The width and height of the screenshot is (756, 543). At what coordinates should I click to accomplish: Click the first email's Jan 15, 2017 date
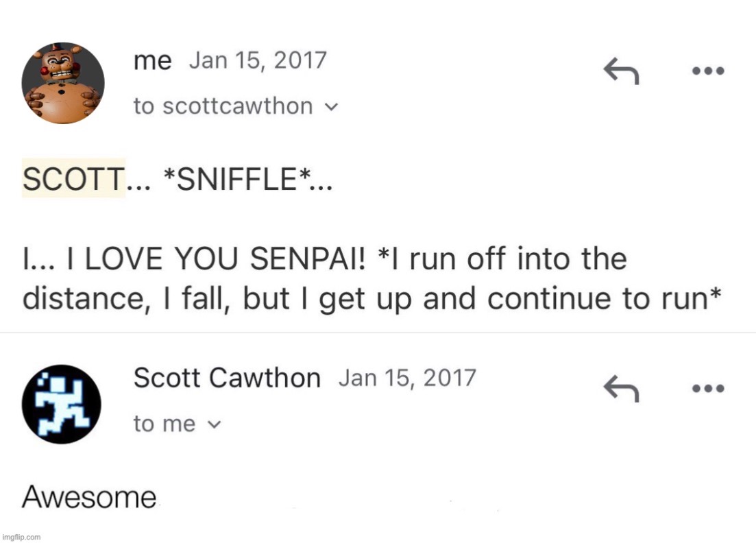[x=258, y=61]
